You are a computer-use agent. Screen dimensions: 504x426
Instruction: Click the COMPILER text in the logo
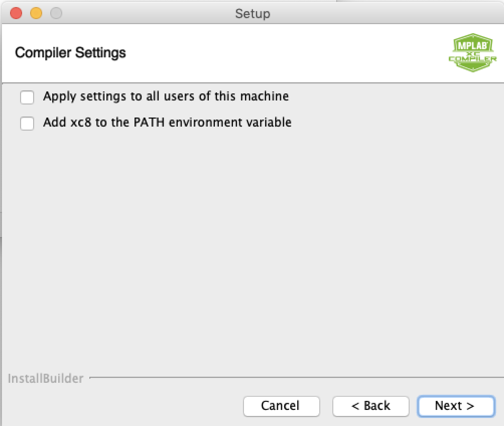tap(472, 59)
